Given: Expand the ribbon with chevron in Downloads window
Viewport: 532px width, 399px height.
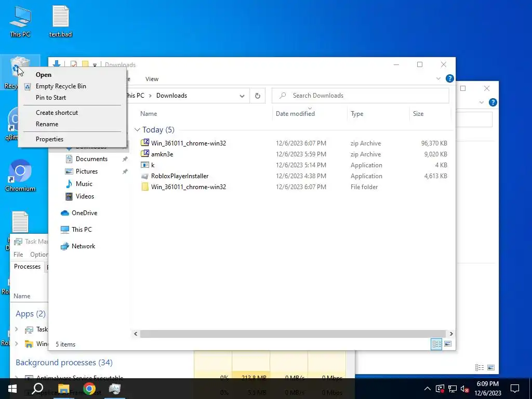Looking at the screenshot, I should click(x=438, y=79).
